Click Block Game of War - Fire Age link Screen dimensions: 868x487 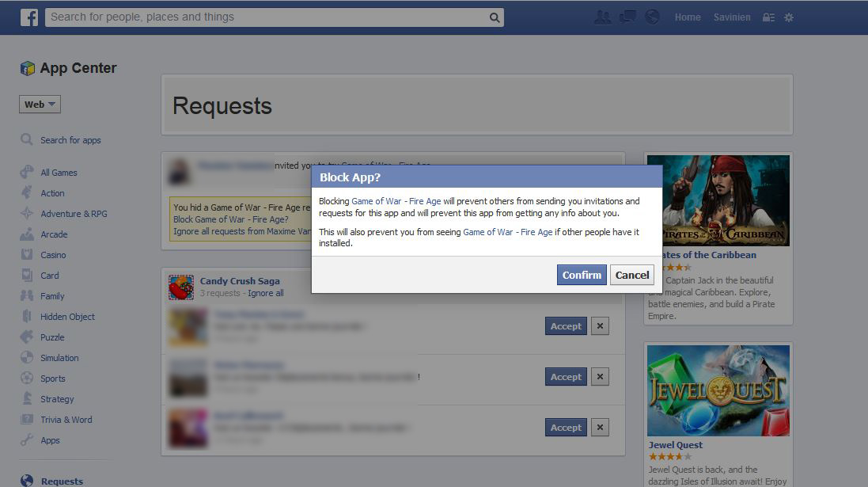coord(231,219)
